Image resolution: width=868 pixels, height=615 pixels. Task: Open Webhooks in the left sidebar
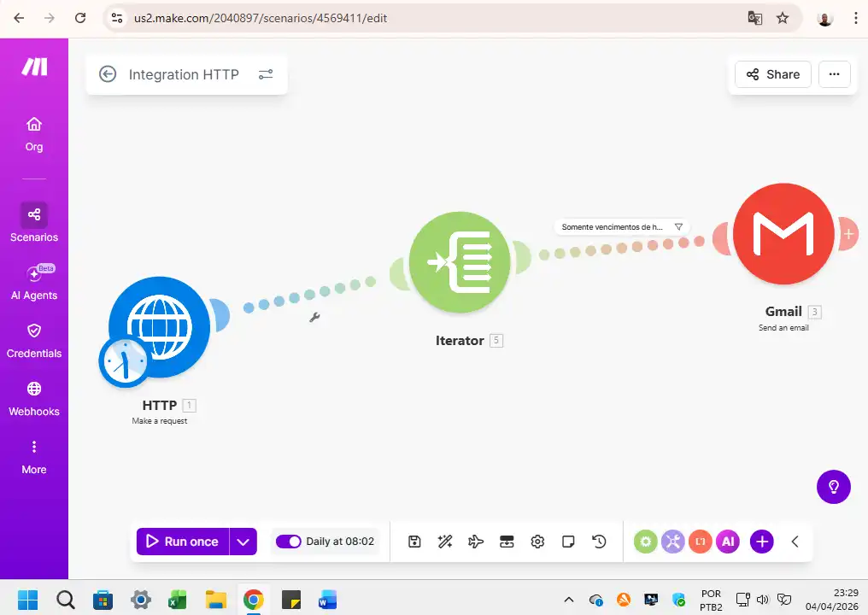(x=34, y=398)
